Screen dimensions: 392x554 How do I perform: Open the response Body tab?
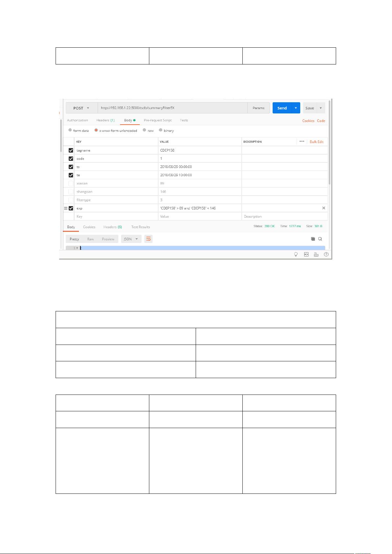71,227
